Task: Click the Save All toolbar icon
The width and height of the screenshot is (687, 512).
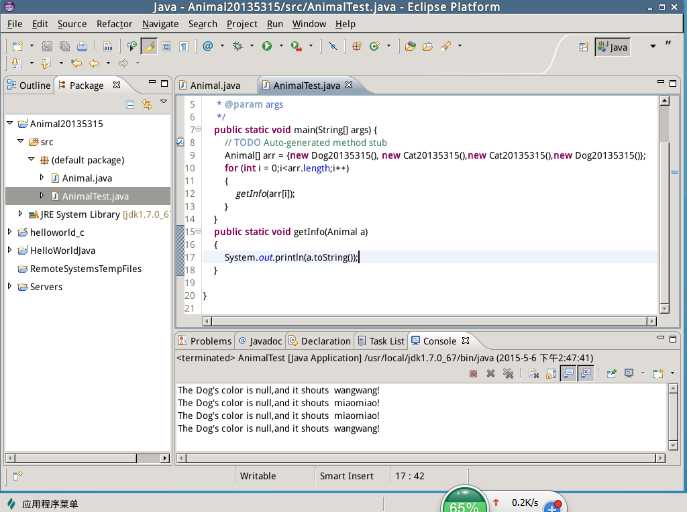Action: click(65, 46)
